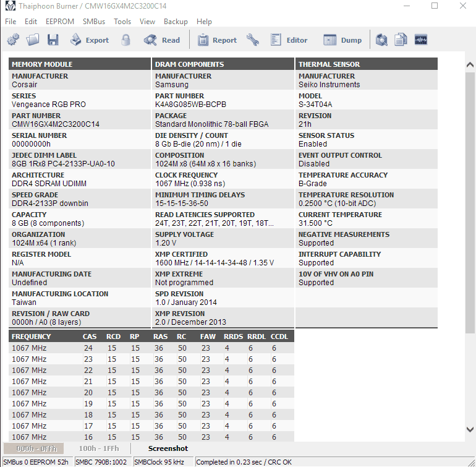Click the scrollbar up arrow
This screenshot has height=467, width=476.
(x=470, y=65)
